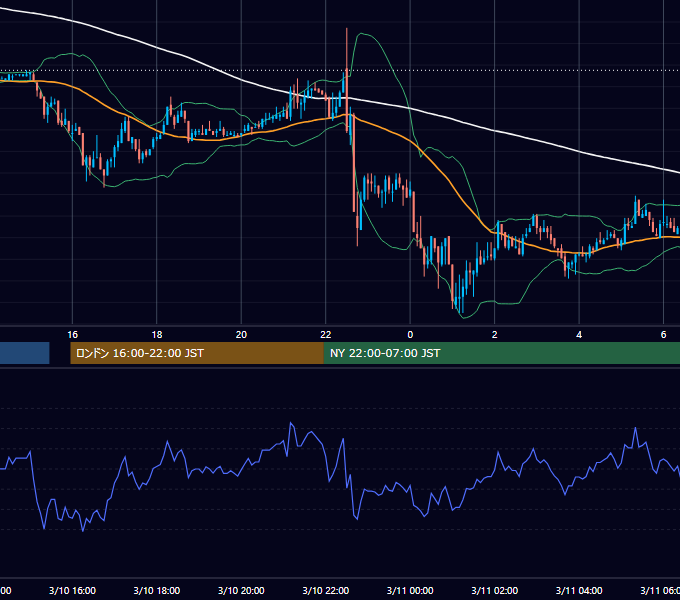Click the hour label 20 on price chart axis
Screen dimensions: 680x600
241,335
